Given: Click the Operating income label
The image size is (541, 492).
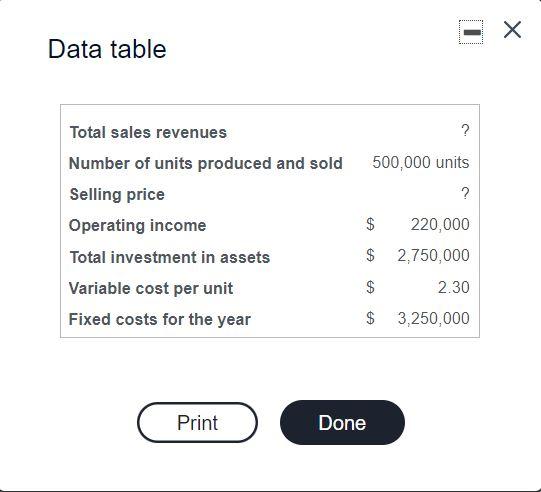Looking at the screenshot, I should tap(138, 226).
